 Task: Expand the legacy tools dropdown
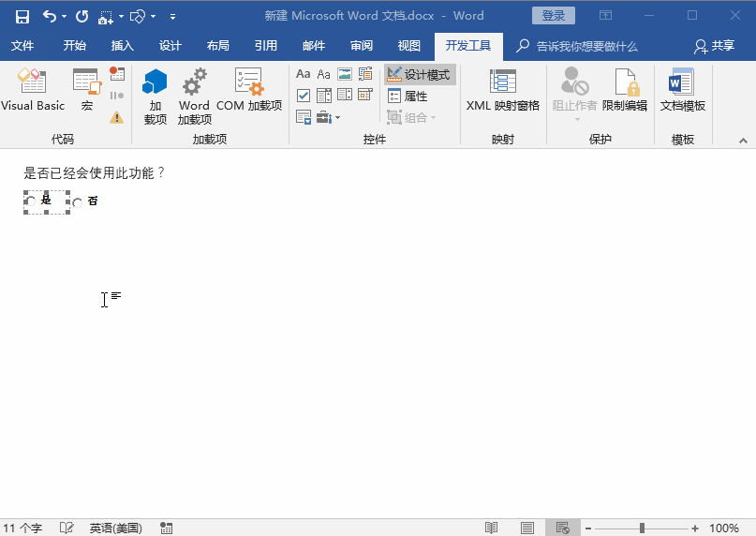pyautogui.click(x=328, y=117)
